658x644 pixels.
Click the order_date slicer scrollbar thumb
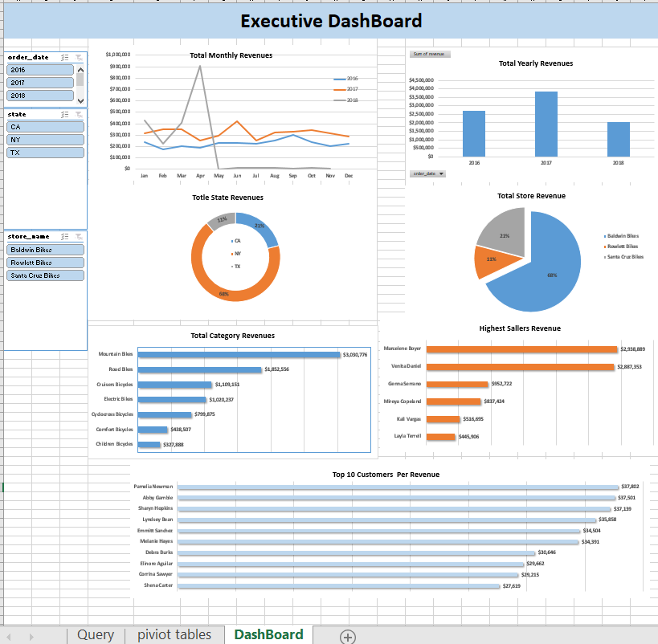pyautogui.click(x=81, y=80)
